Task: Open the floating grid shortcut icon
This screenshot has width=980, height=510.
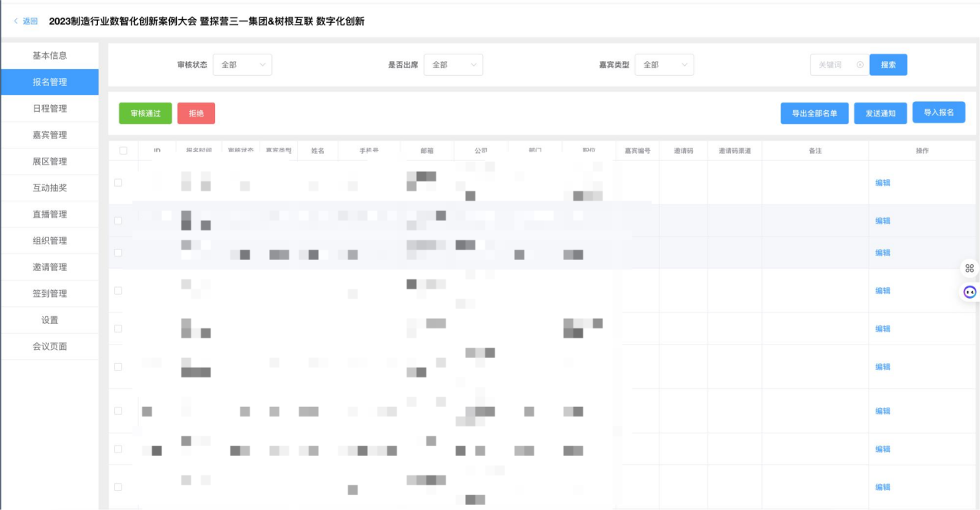Action: (x=969, y=268)
